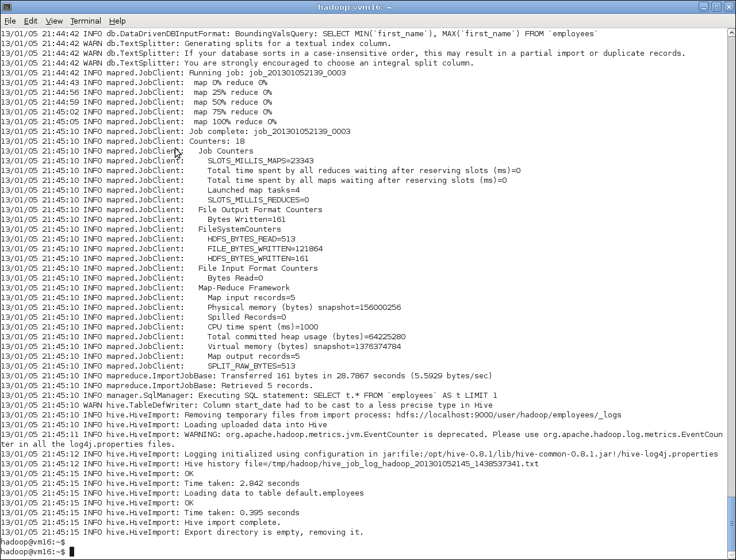Screen dimensions: 736x560
Task: Click 'CPU time spent (ms)=1000' line
Action: (x=263, y=327)
